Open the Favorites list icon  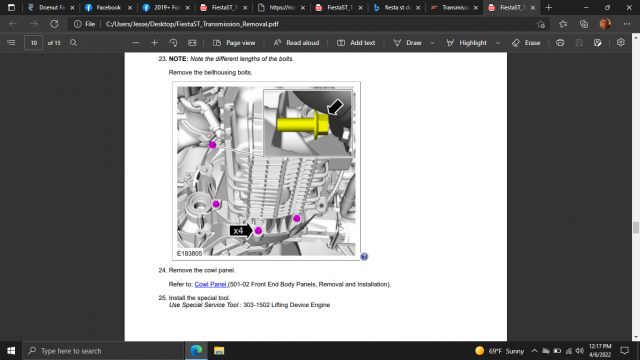click(x=563, y=24)
